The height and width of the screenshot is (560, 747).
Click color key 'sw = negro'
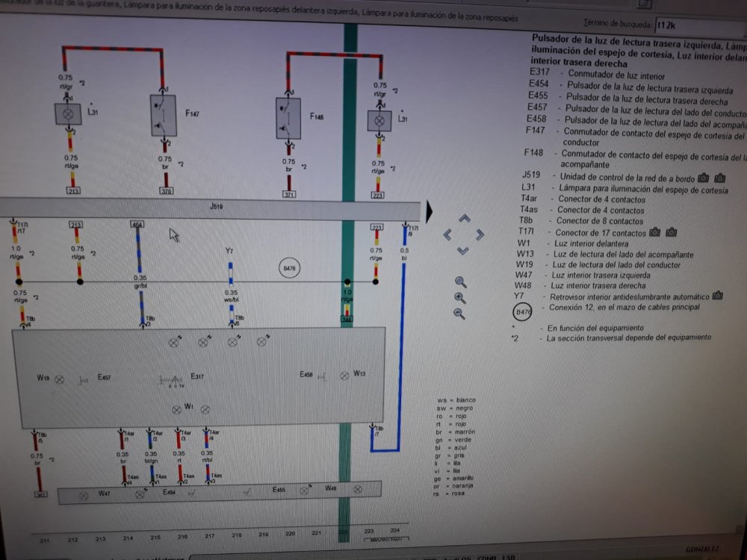tap(454, 408)
